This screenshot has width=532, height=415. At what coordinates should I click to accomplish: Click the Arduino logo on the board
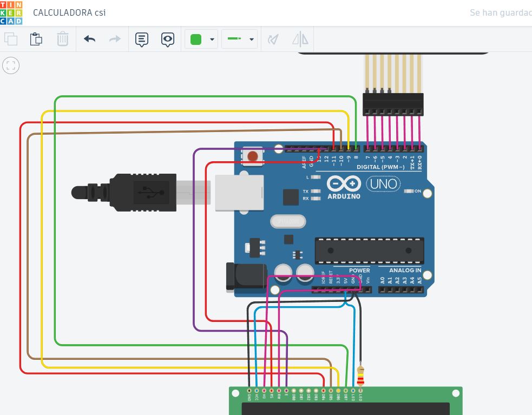344,187
